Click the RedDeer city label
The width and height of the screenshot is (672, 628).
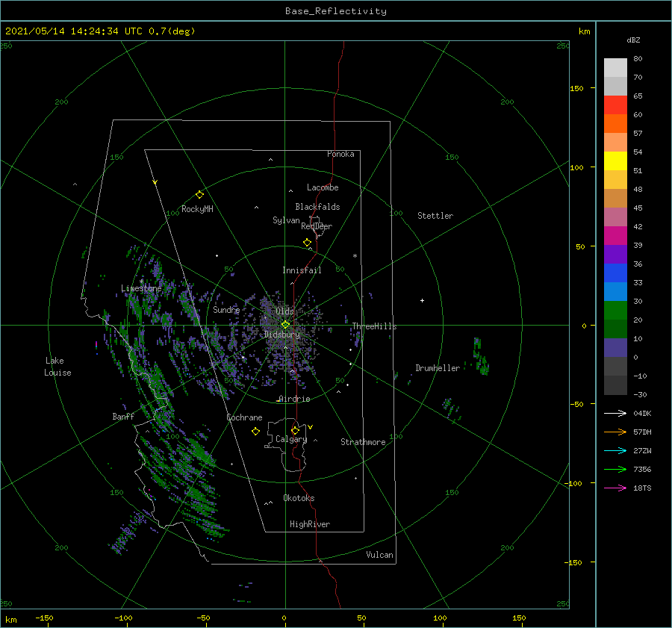point(317,226)
